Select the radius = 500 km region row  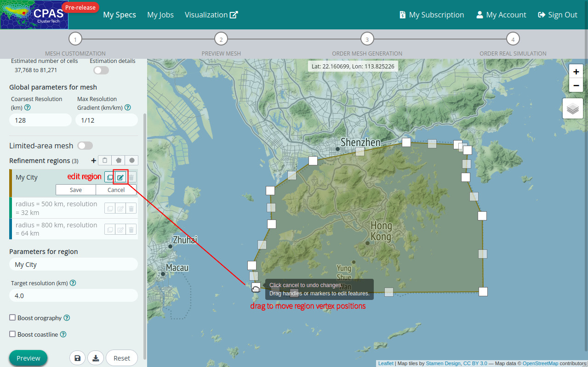pos(74,208)
